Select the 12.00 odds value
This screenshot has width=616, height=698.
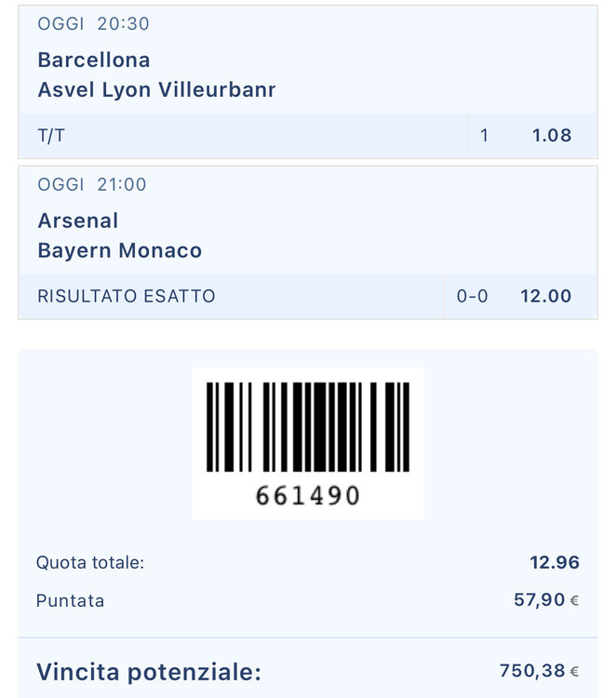pyautogui.click(x=546, y=297)
